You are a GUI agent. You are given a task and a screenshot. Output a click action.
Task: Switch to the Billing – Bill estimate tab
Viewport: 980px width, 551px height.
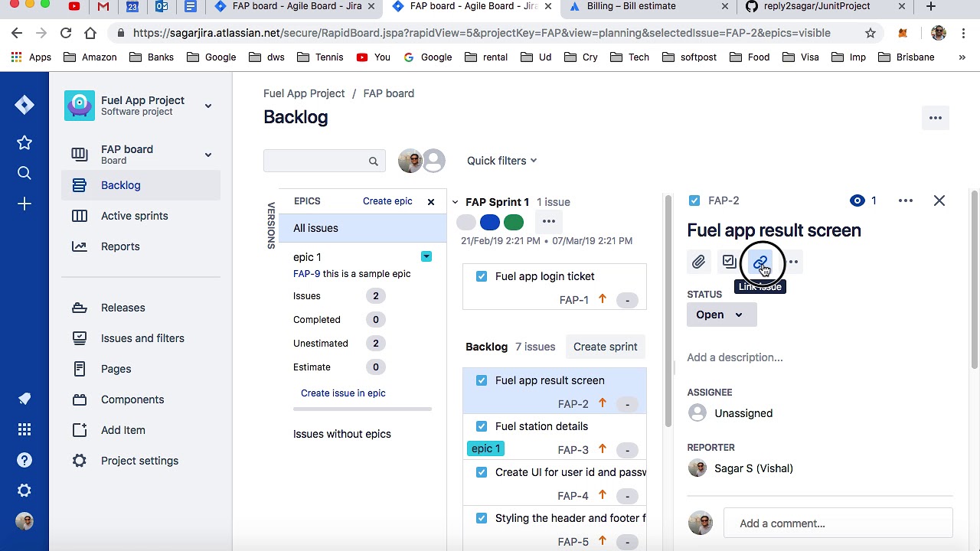(x=649, y=7)
